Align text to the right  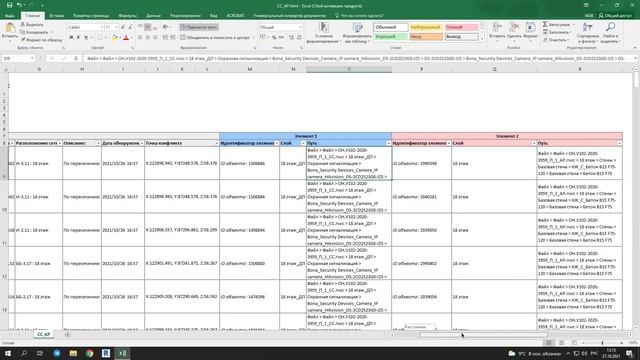[x=155, y=38]
